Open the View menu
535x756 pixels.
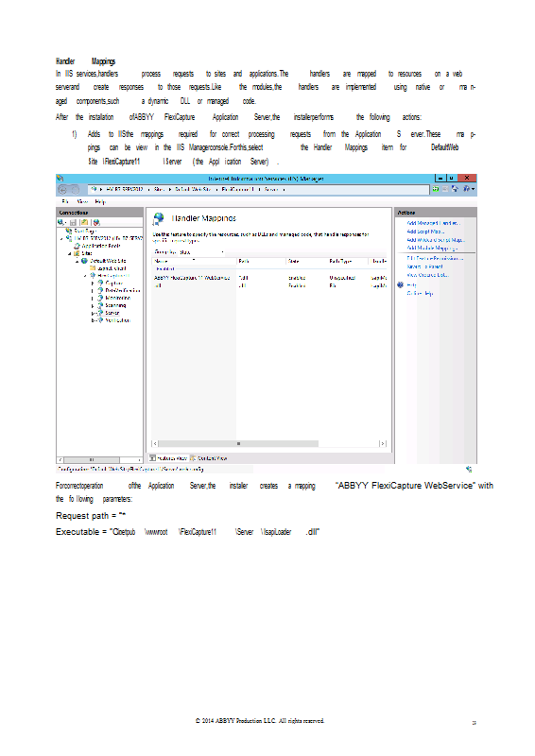82,201
